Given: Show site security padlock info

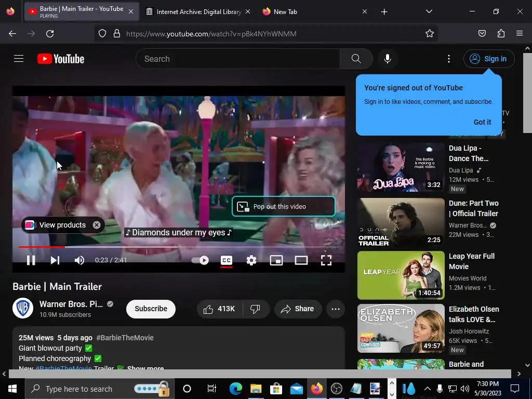Looking at the screenshot, I should (117, 34).
